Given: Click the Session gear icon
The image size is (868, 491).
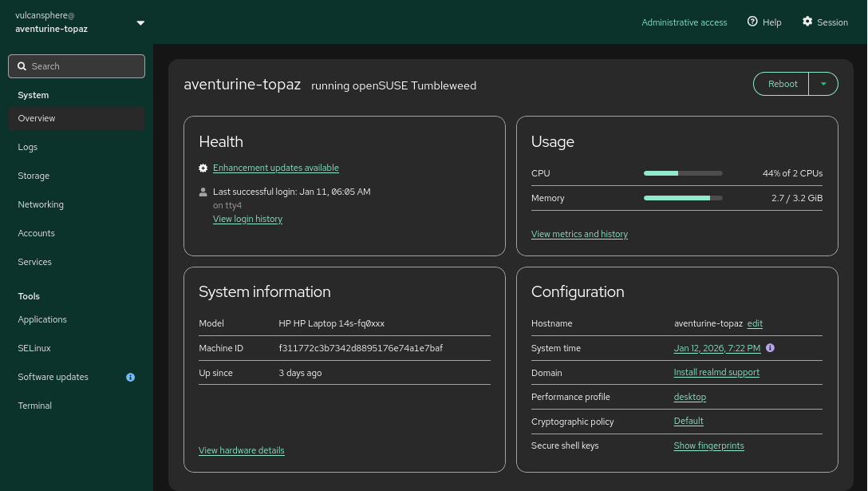Looking at the screenshot, I should pos(807,21).
